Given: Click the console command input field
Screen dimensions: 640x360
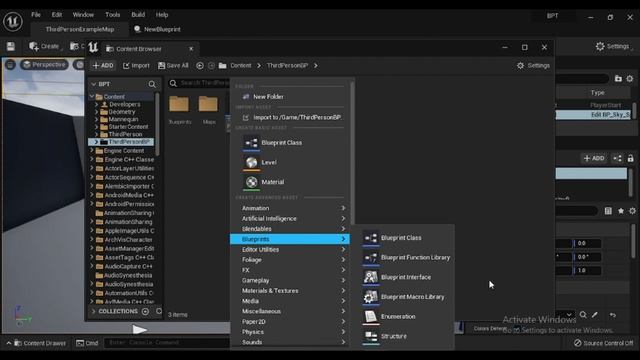Looking at the screenshot, I should [167, 343].
